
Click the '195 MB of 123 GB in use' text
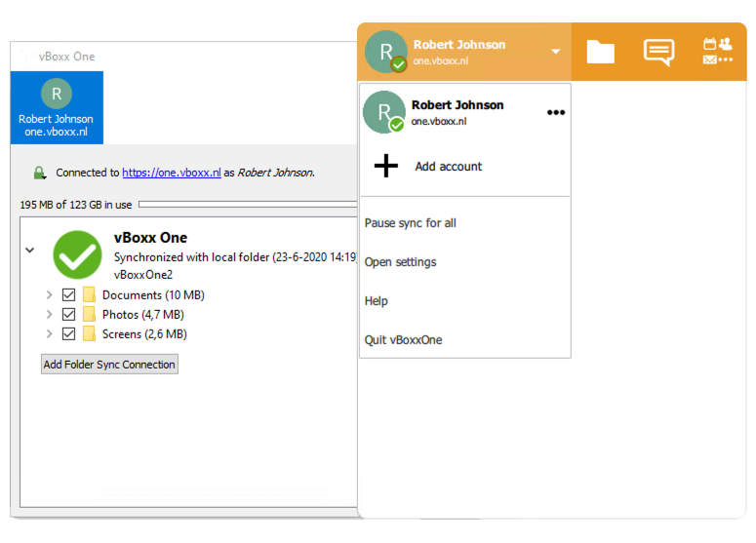(x=76, y=205)
